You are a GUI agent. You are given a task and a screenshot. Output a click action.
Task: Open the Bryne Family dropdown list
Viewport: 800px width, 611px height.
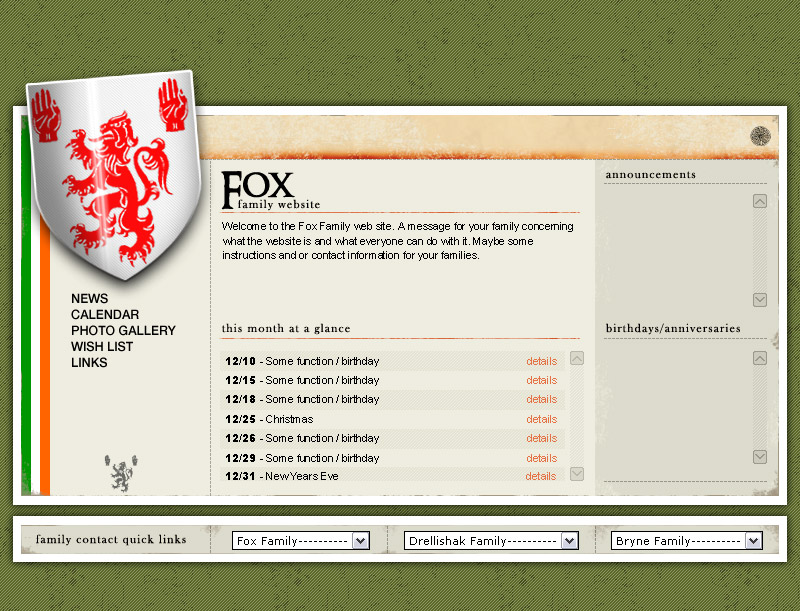tap(686, 541)
